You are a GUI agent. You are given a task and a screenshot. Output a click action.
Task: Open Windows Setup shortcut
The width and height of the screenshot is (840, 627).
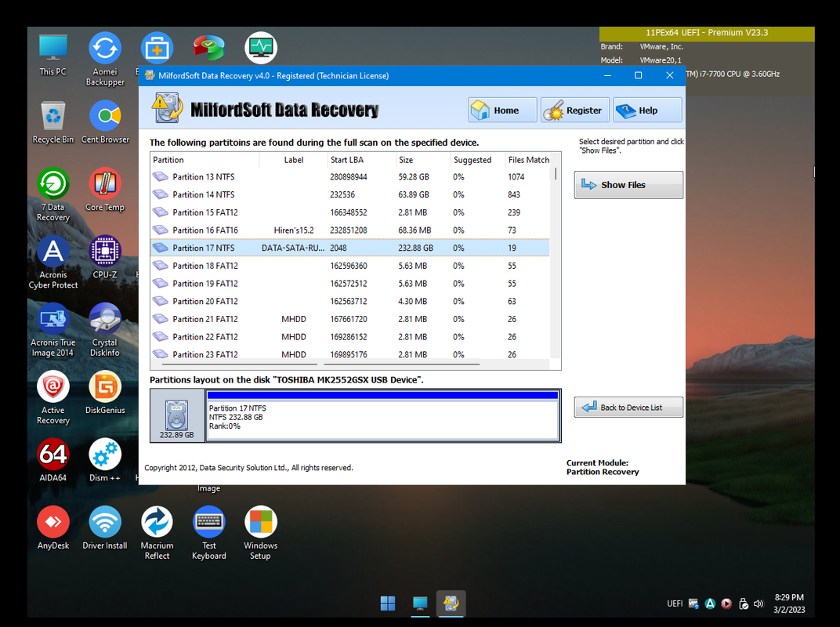tap(261, 533)
